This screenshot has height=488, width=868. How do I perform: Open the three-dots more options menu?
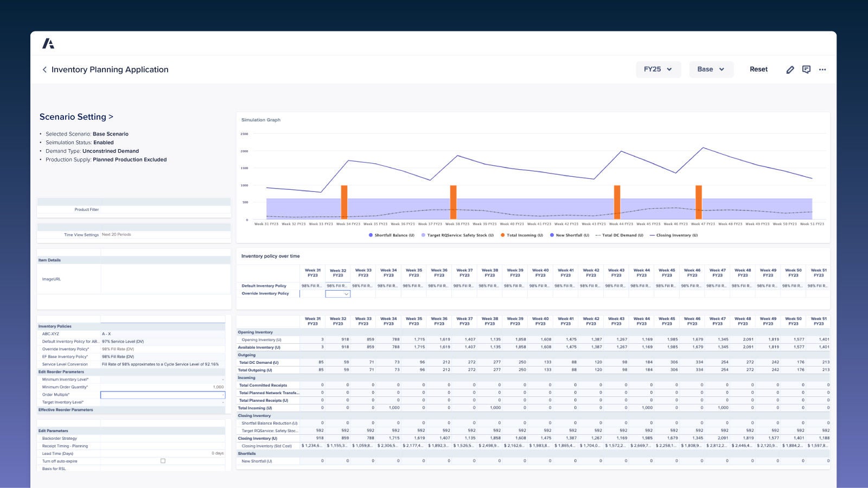click(x=822, y=69)
